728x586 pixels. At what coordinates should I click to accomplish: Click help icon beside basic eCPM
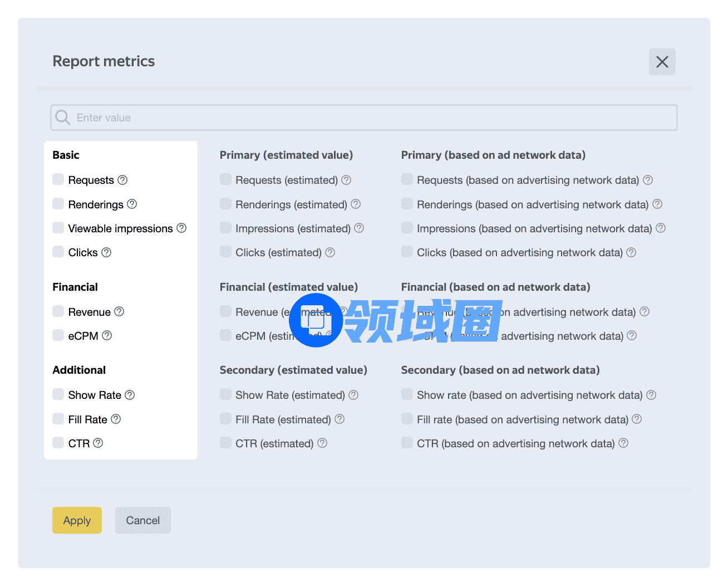[x=107, y=336]
